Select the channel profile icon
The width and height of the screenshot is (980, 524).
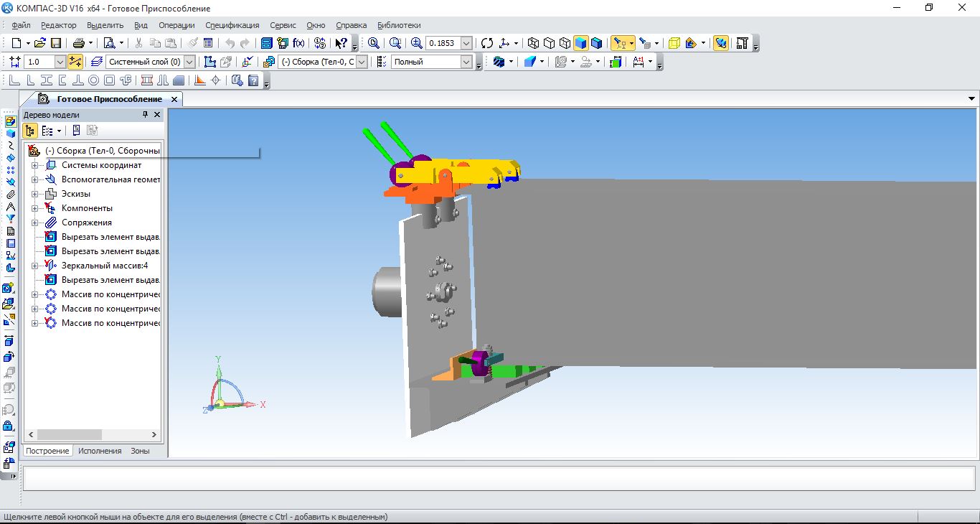point(63,80)
